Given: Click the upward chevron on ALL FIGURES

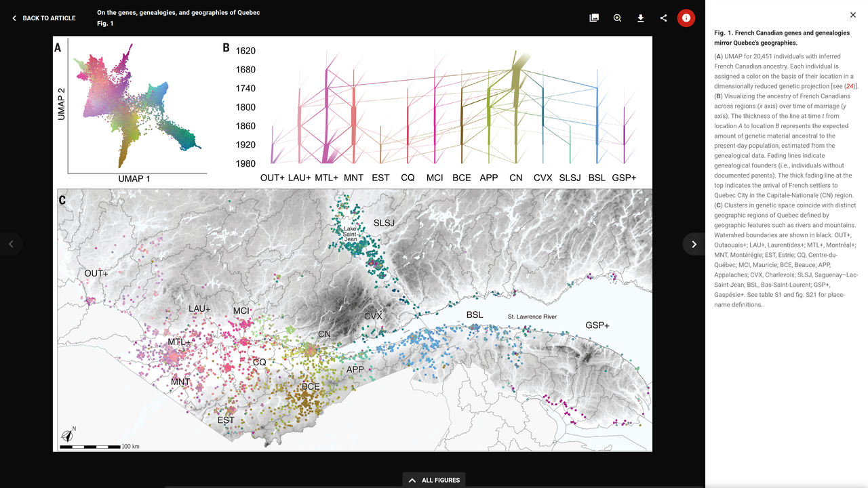Looking at the screenshot, I should point(412,479).
